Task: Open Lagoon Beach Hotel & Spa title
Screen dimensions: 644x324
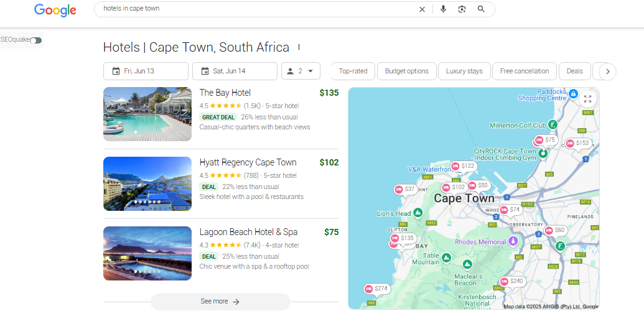Action: (x=248, y=232)
